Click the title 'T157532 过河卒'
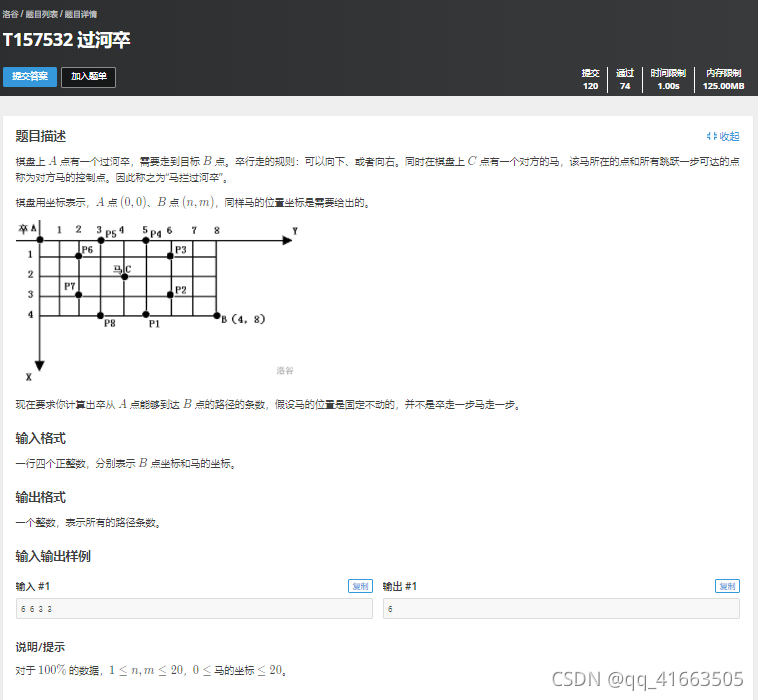This screenshot has height=700, width=758. tap(67, 40)
